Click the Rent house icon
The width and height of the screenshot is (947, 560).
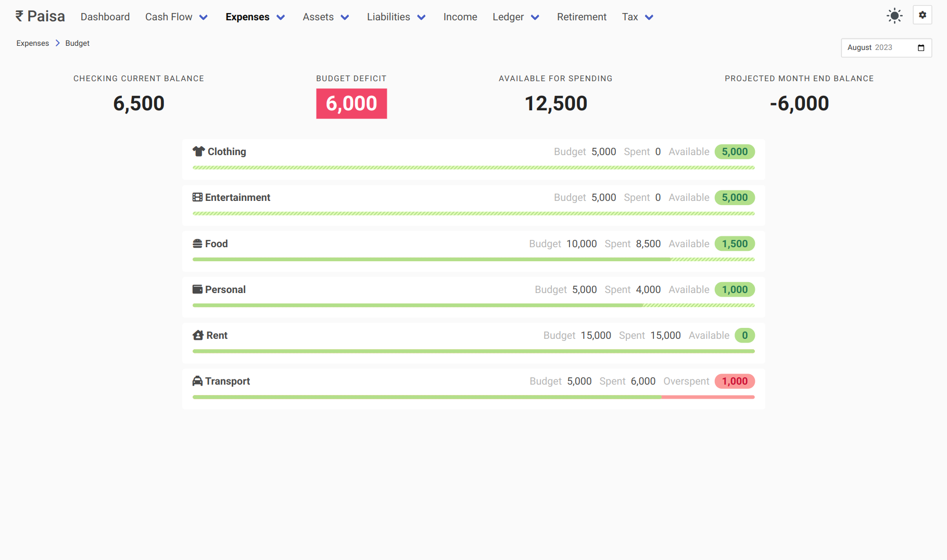[x=198, y=335]
